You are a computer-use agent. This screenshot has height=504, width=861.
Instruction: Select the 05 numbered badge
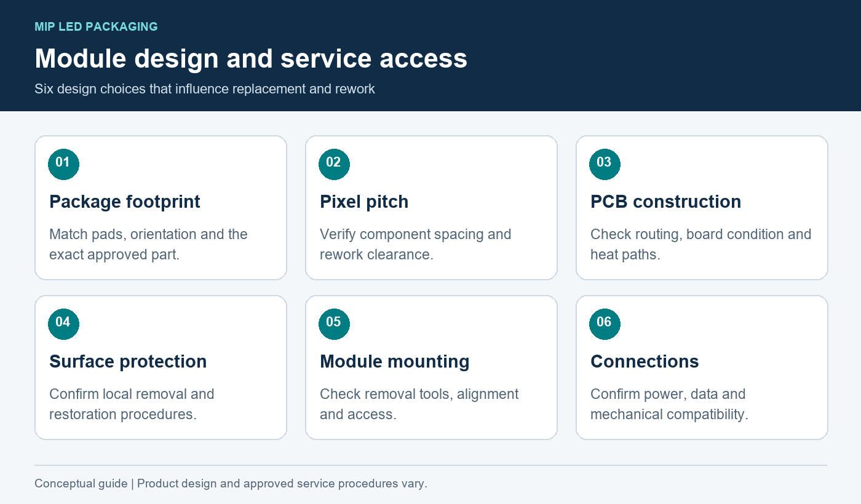coord(334,324)
